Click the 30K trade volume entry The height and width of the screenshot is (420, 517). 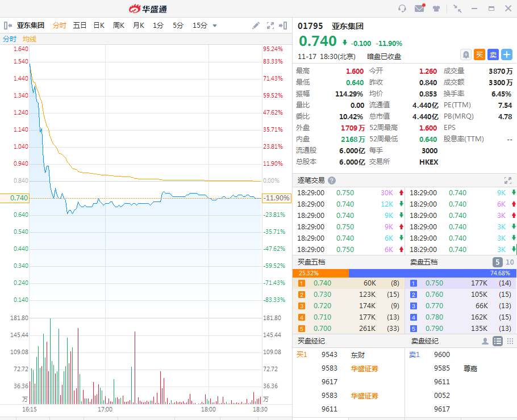[387, 193]
